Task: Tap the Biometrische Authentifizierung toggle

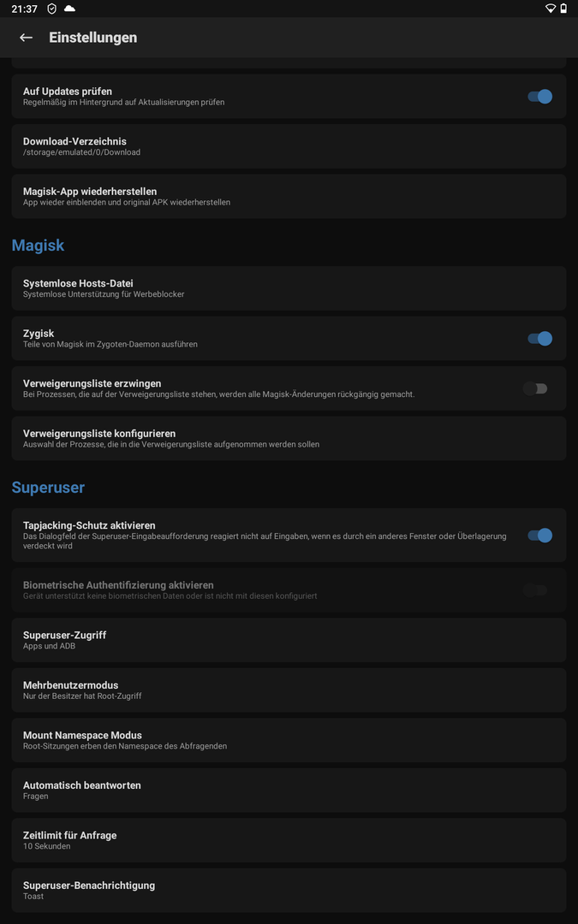Action: [x=535, y=590]
